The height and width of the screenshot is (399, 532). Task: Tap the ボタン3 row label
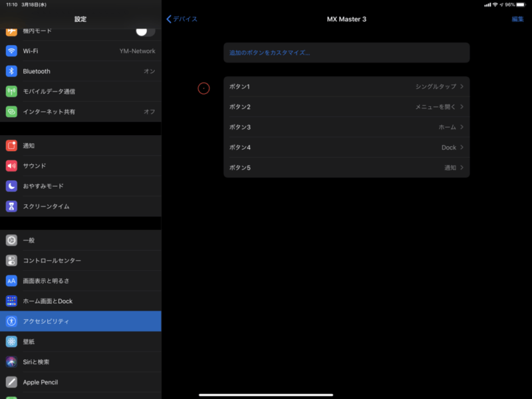(x=240, y=127)
